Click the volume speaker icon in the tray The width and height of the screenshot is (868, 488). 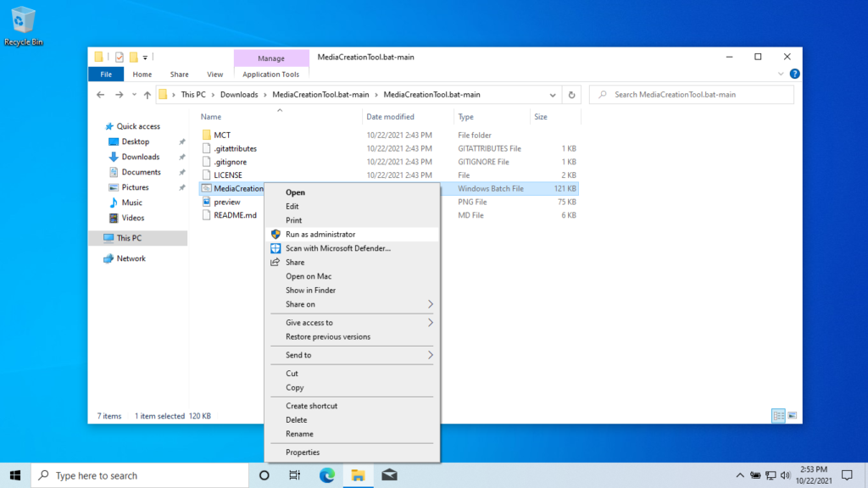click(784, 475)
